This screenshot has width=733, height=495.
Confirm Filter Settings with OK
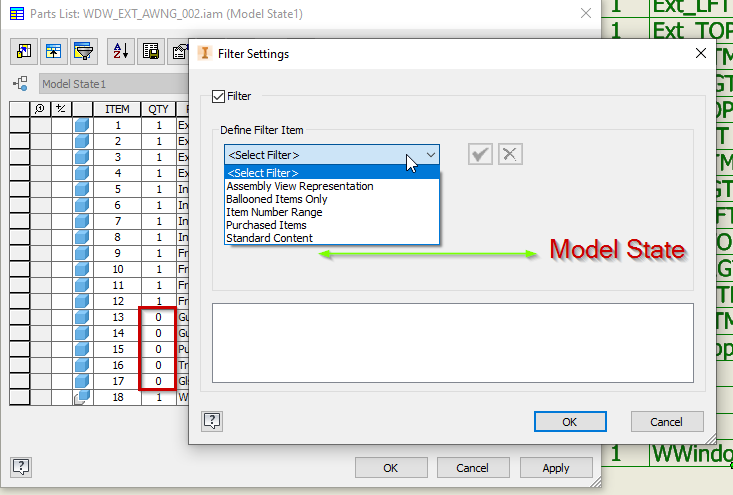570,422
